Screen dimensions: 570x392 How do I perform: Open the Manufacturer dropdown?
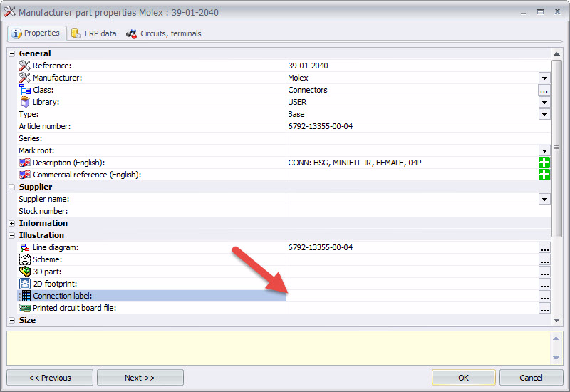click(544, 78)
